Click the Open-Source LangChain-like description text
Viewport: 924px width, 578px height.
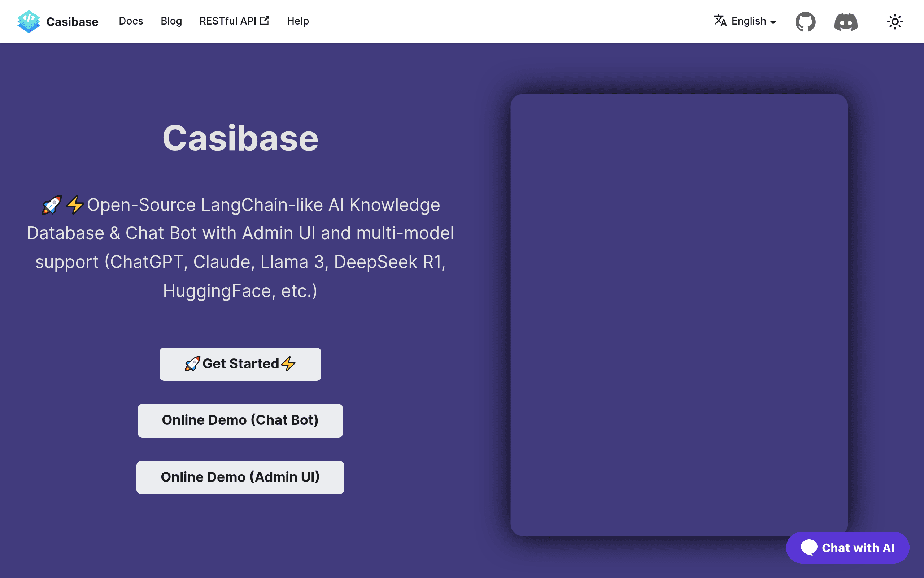pyautogui.click(x=240, y=248)
